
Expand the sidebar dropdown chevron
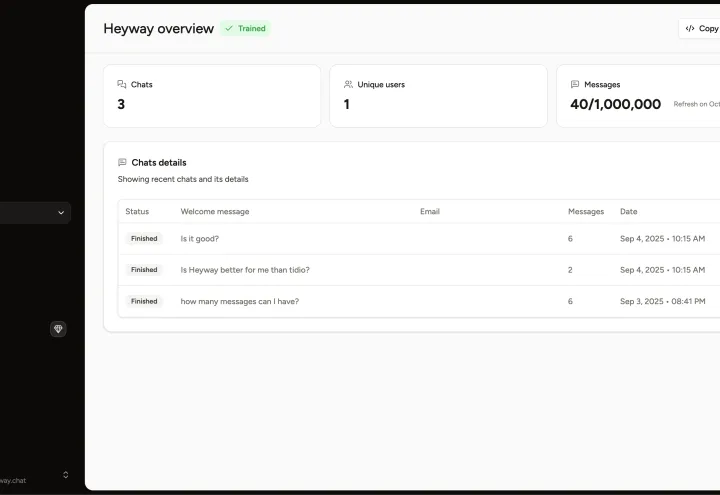[x=61, y=213]
